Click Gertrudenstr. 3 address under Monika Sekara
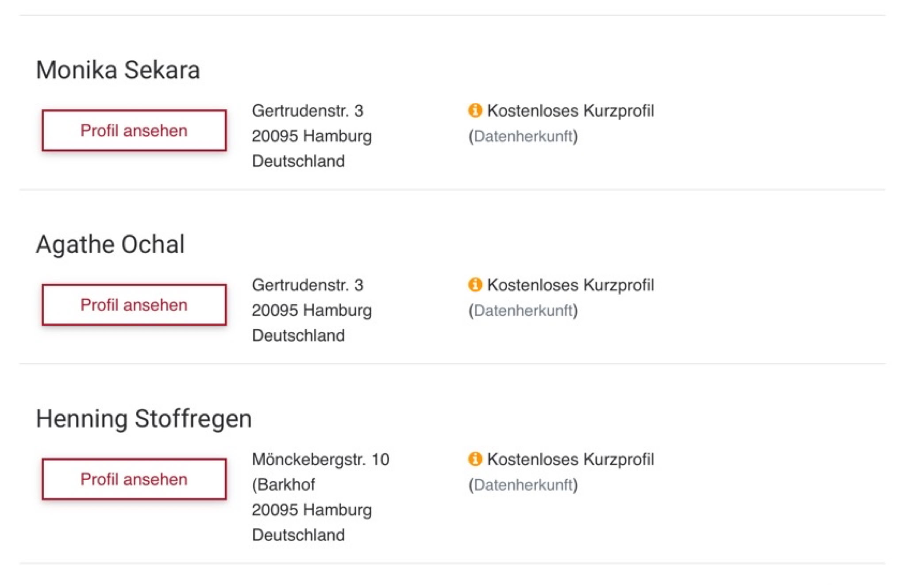The height and width of the screenshot is (585, 924). coord(308,111)
